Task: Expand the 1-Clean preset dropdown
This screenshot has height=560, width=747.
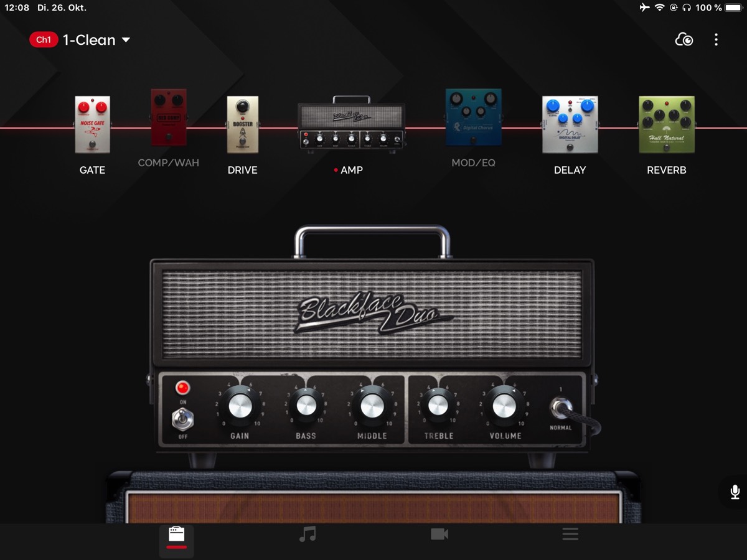Action: pos(126,40)
